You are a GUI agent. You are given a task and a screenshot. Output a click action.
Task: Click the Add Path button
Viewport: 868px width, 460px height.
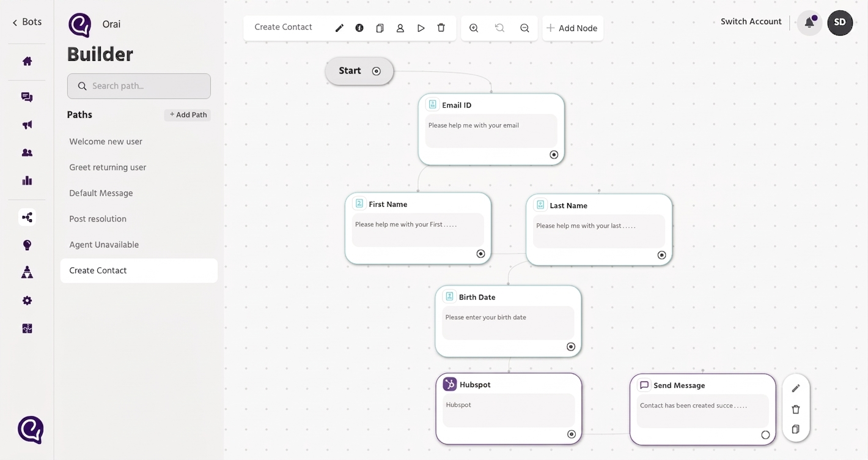(188, 115)
